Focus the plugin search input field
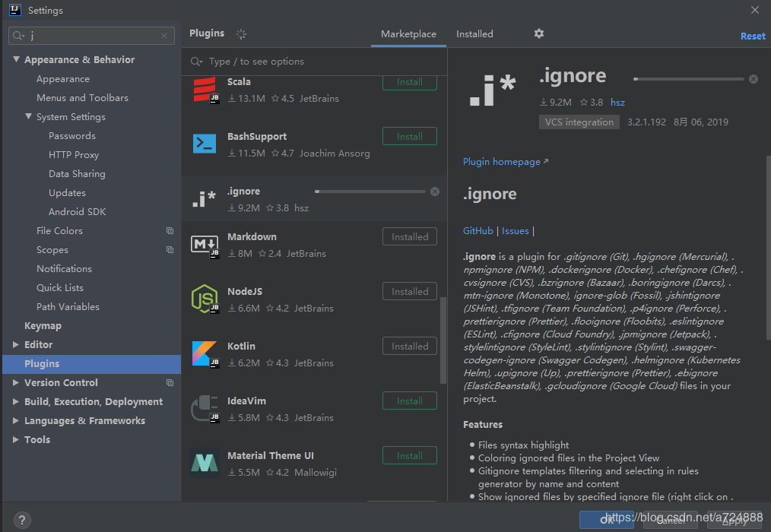 315,62
